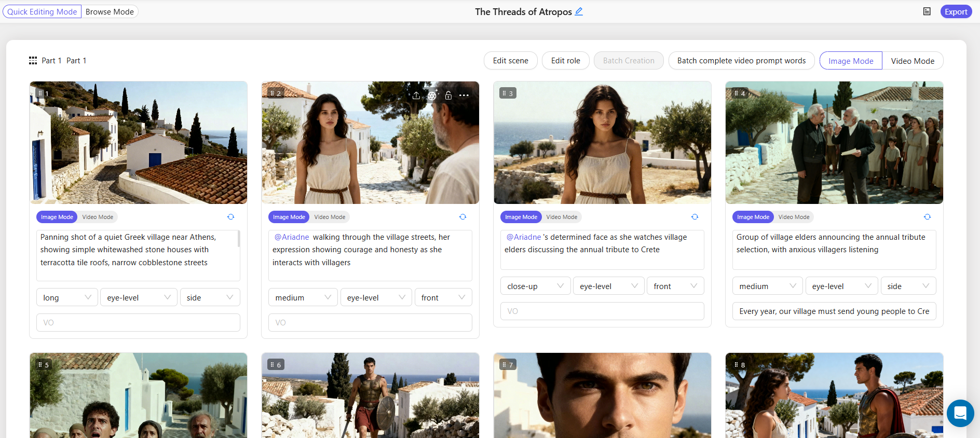Click the Edit scene button

tap(511, 61)
